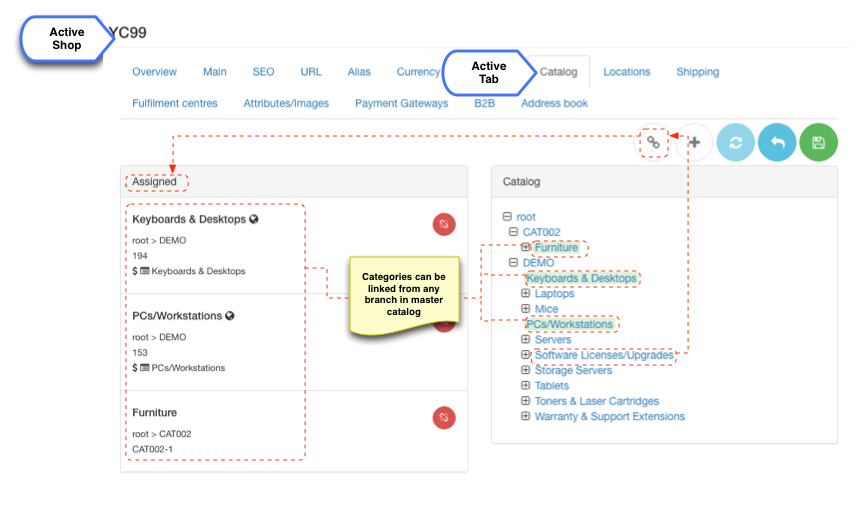Select Tablets in the catalog tree
Screen dimensions: 860x519
[x=552, y=386]
